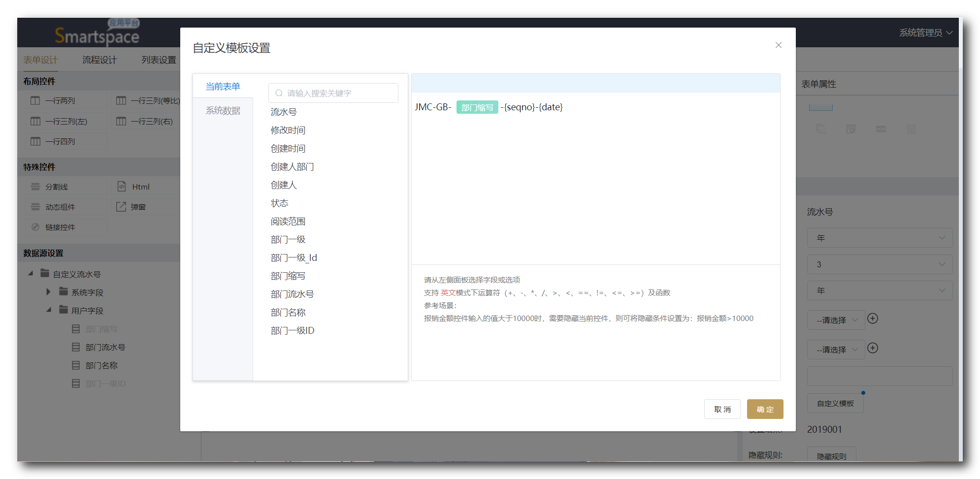Pick 部门一级_Id from the field list
This screenshot has height=479, width=980.
(x=294, y=258)
